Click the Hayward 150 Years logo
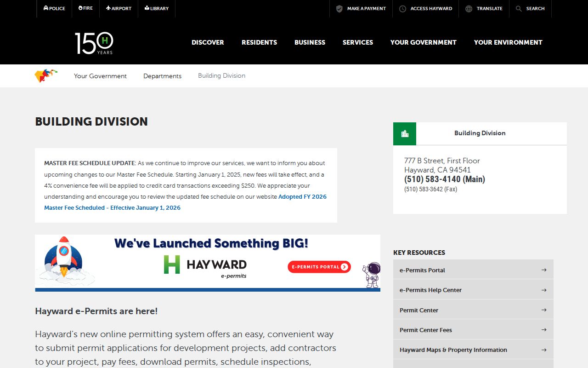588x368 pixels. (x=94, y=43)
